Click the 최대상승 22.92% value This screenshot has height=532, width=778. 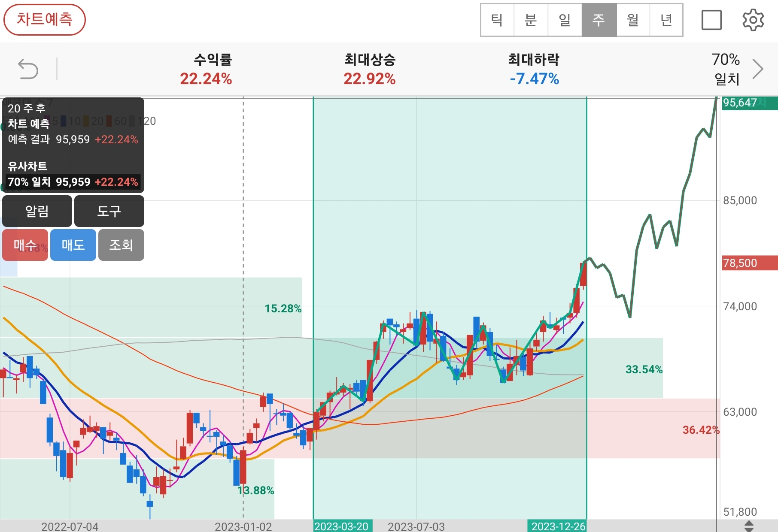pyautogui.click(x=370, y=79)
